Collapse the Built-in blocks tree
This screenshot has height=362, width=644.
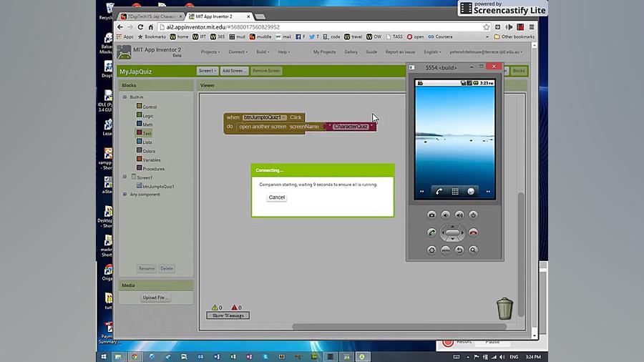[125, 97]
